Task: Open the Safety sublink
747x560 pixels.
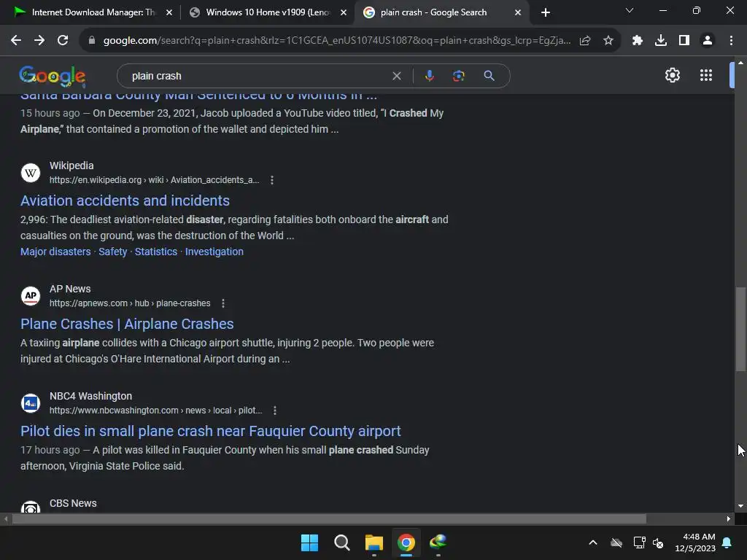Action: (x=113, y=252)
